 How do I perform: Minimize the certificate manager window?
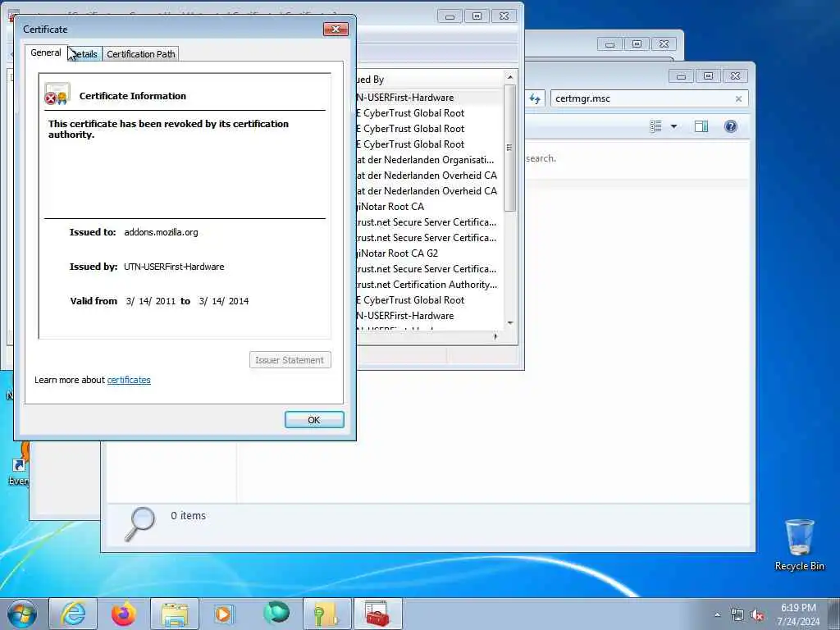tap(450, 16)
